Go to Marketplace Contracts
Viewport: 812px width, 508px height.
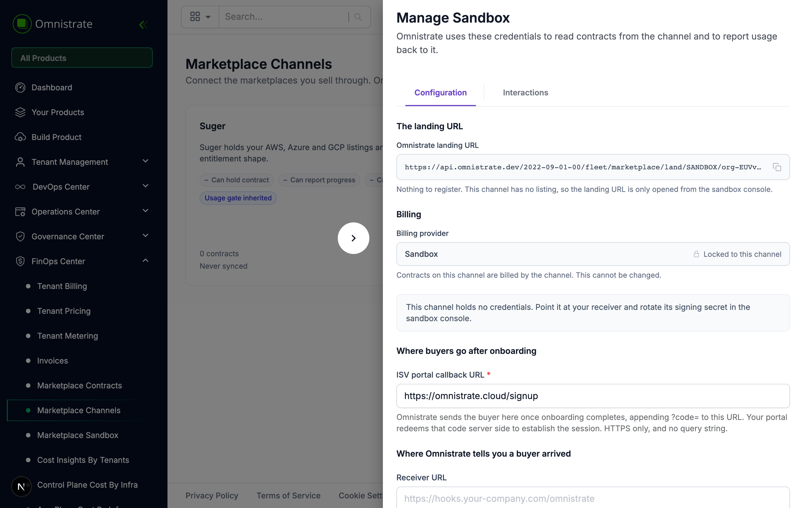click(x=79, y=386)
